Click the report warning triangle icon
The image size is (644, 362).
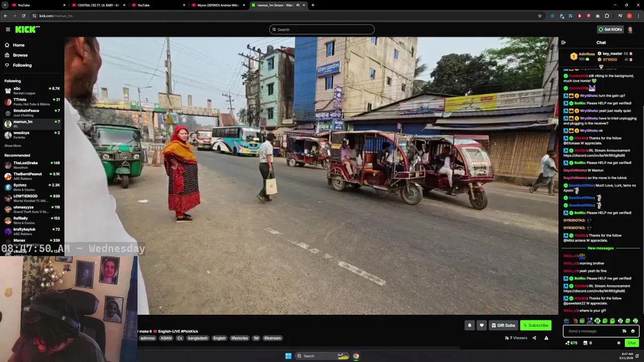pos(546,338)
